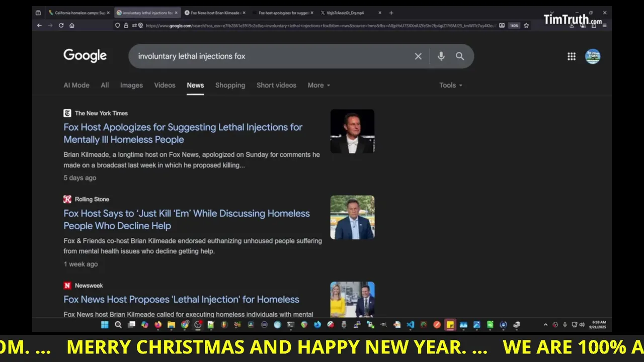Click The New York Times source name
Image resolution: width=644 pixels, height=362 pixels.
coord(101,113)
